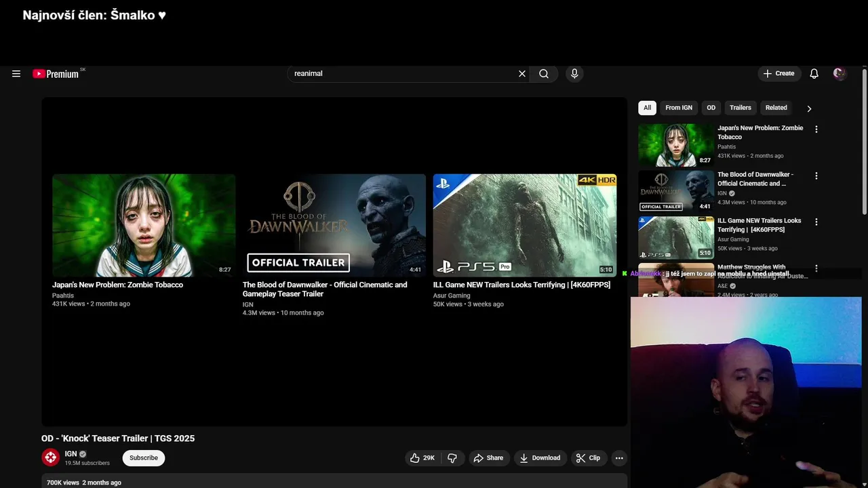Open endscreen title ILL Game NEW Trailers
The height and width of the screenshot is (488, 868).
click(521, 285)
